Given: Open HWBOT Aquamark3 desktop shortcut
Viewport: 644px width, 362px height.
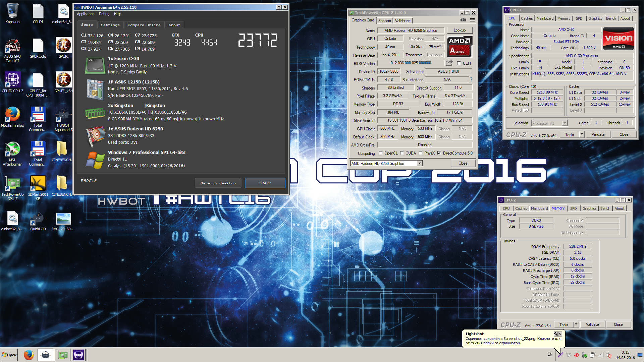Looking at the screenshot, I should 63,119.
